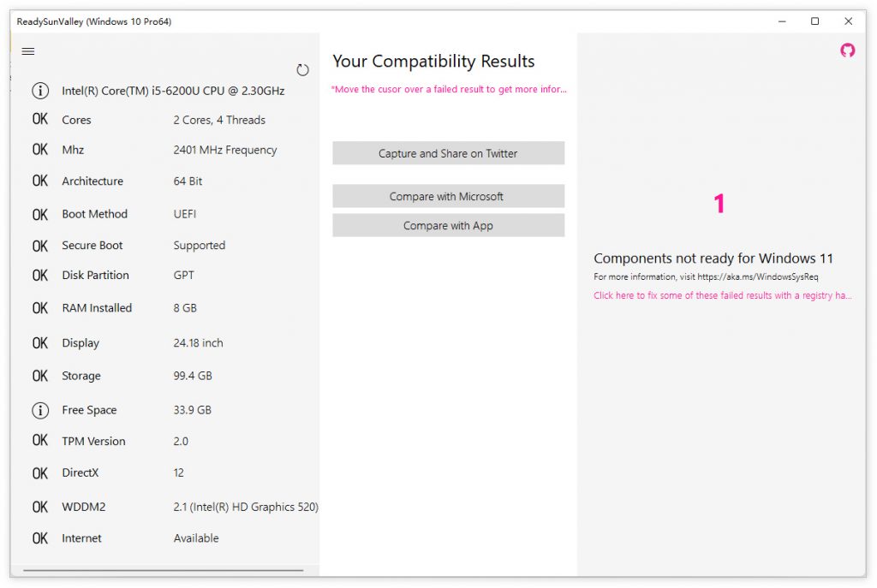Click the OK status for WDDM2
This screenshot has width=877, height=588.
(x=40, y=507)
